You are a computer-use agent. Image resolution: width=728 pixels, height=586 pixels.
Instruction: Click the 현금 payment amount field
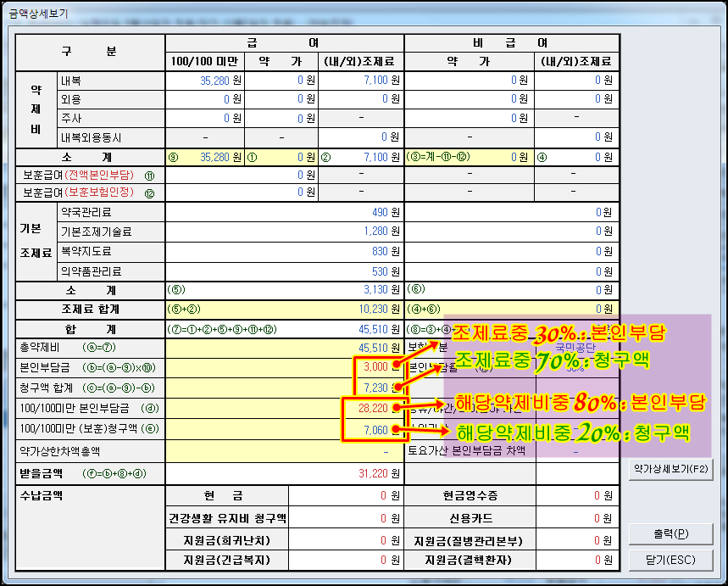coord(346,497)
